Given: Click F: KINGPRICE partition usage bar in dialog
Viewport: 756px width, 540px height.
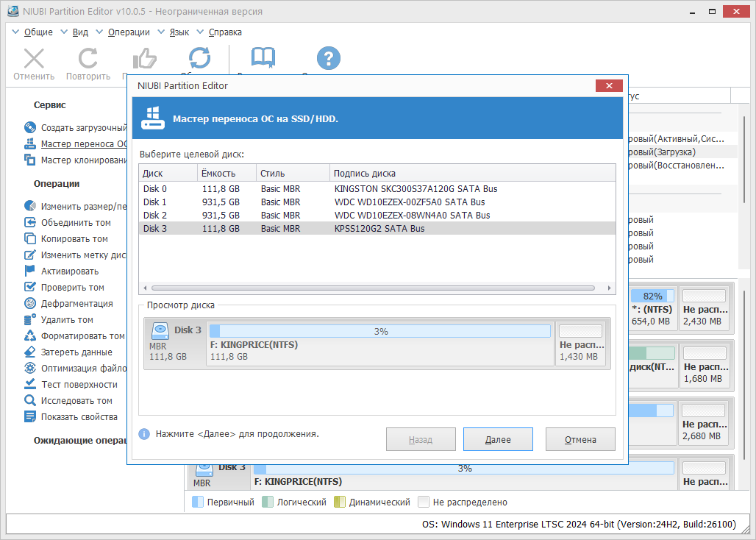Looking at the screenshot, I should point(380,331).
